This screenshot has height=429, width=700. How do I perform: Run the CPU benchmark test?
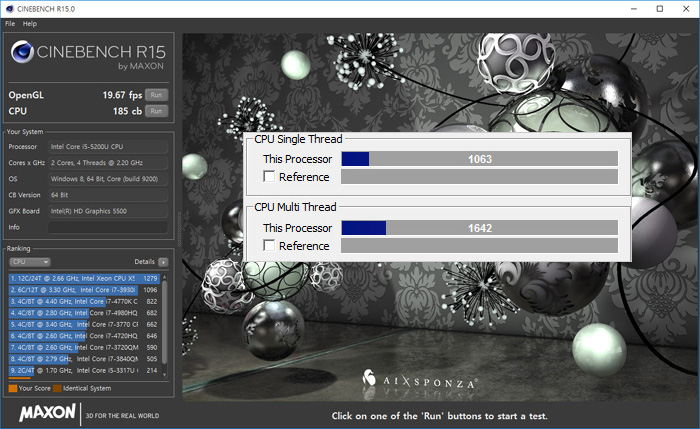(156, 111)
